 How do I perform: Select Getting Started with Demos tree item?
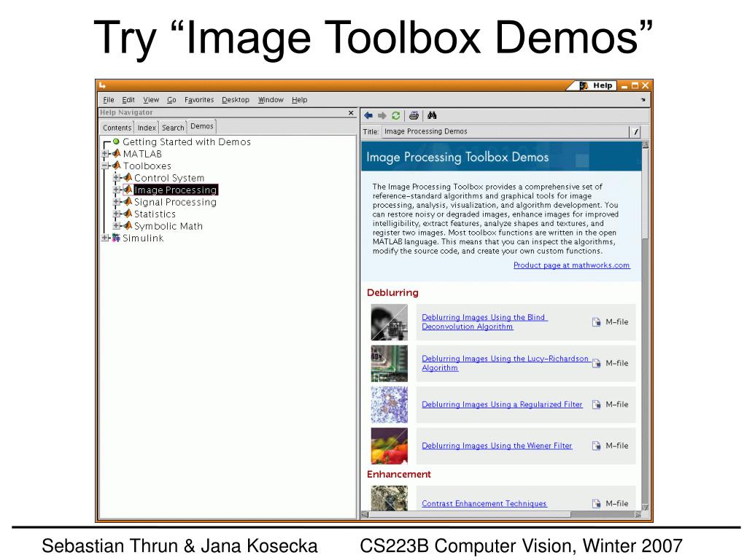pyautogui.click(x=186, y=141)
